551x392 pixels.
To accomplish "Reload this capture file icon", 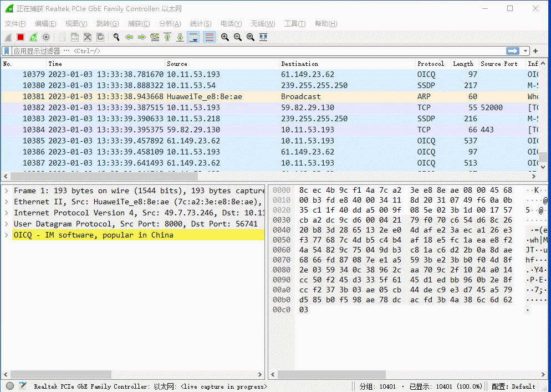I will pyautogui.click(x=100, y=37).
